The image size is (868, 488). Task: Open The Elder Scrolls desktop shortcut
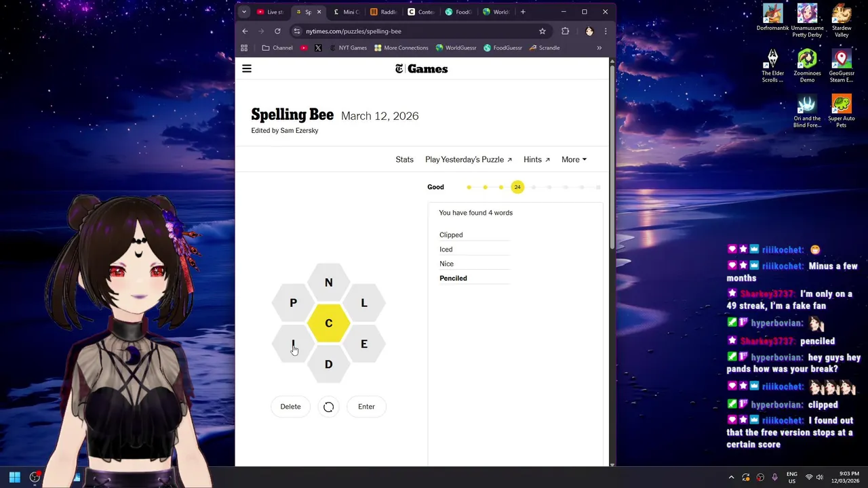[772, 66]
